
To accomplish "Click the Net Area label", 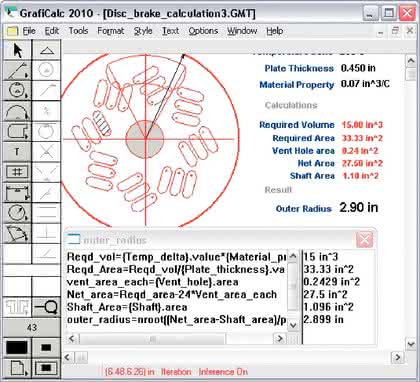I will (x=316, y=163).
